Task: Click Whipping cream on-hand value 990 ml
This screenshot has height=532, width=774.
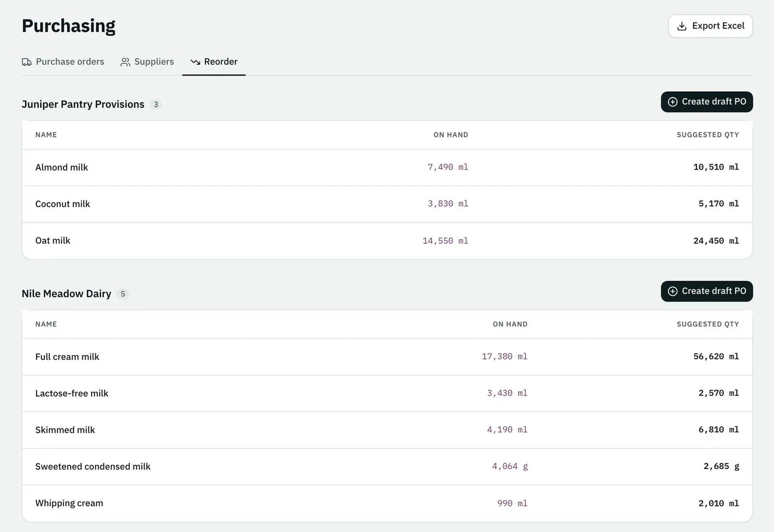Action: (512, 503)
